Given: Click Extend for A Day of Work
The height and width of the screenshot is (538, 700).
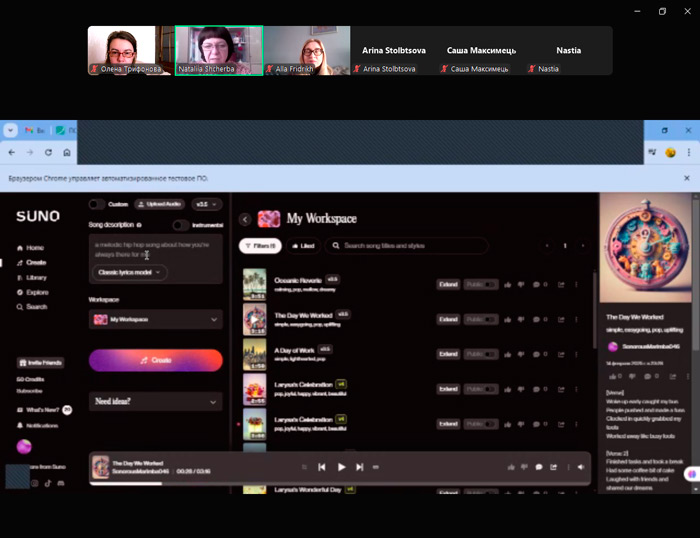Looking at the screenshot, I should point(448,354).
